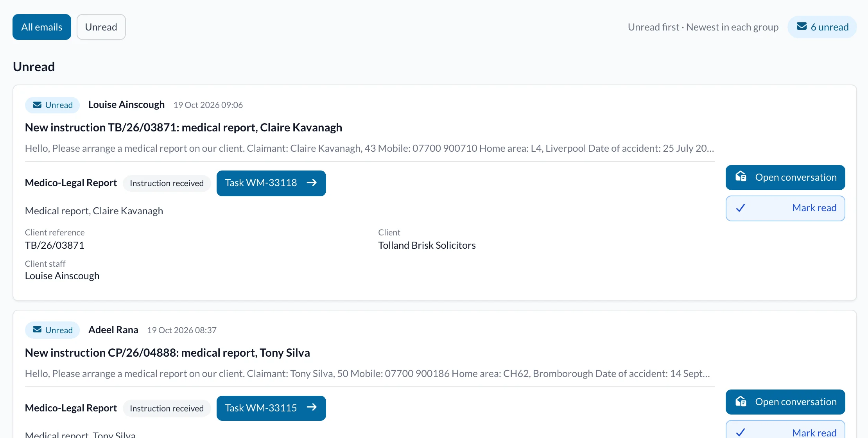This screenshot has height=438, width=868.
Task: Click Unread badge on Louise Ainscough email
Action: (x=52, y=105)
